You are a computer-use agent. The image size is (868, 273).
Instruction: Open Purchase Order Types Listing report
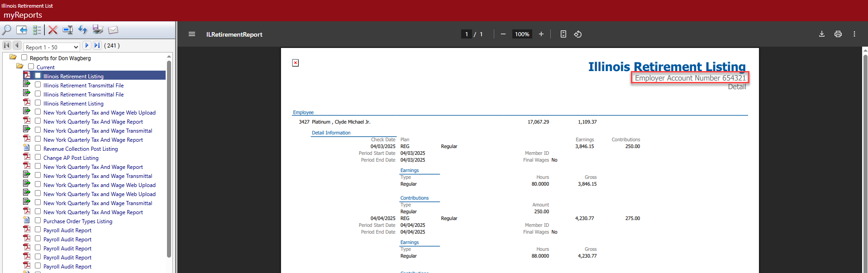click(78, 221)
